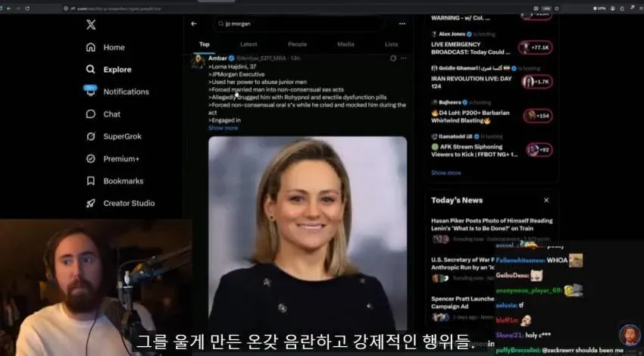The height and width of the screenshot is (356, 644).
Task: Click the Premium+ badge icon
Action: (91, 158)
